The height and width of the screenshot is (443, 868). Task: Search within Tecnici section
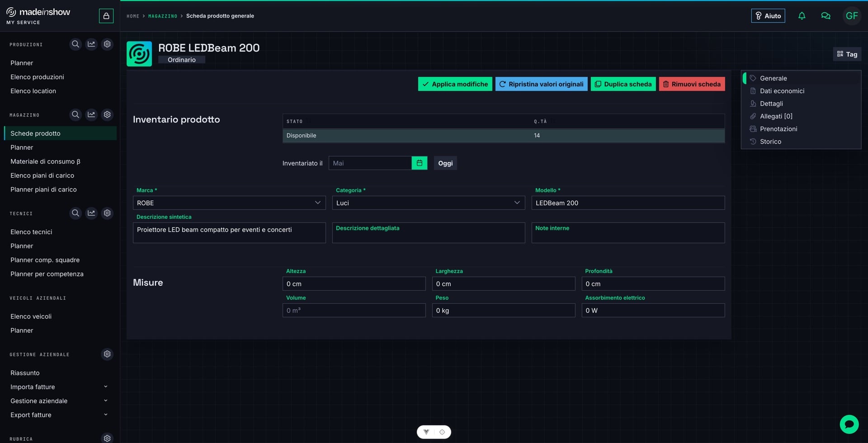(75, 213)
